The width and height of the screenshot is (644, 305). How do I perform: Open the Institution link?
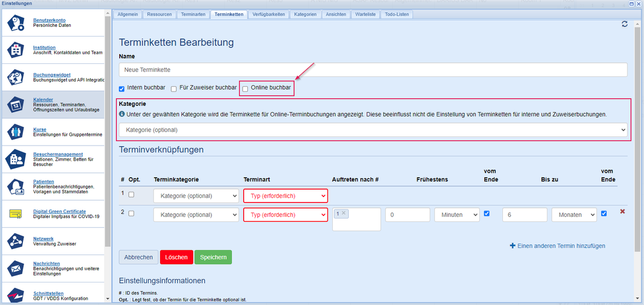pos(44,47)
